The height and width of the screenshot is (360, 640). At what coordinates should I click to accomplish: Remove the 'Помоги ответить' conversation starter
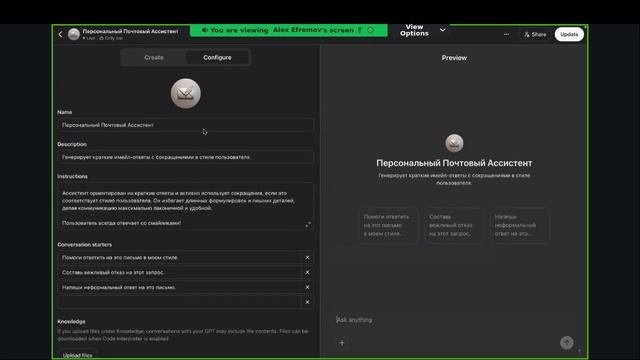click(x=307, y=258)
